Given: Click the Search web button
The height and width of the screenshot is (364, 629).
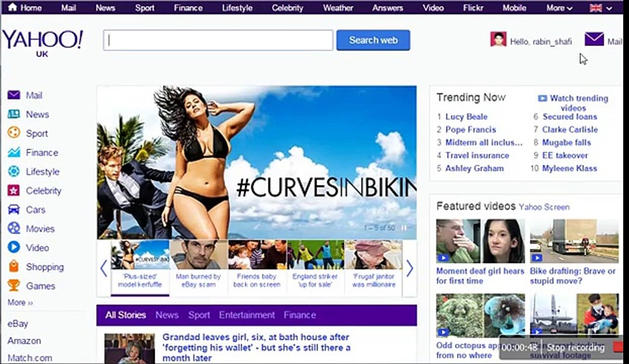Looking at the screenshot, I should pos(373,40).
